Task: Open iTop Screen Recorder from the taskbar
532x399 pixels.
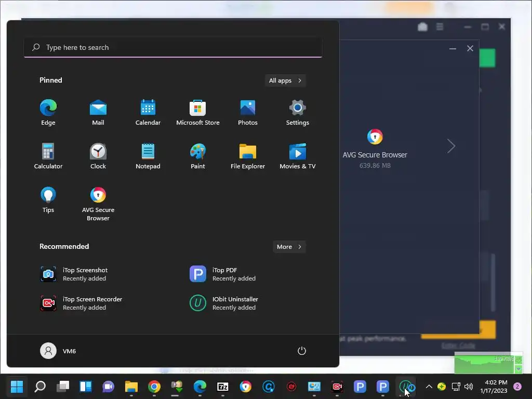Action: point(337,386)
